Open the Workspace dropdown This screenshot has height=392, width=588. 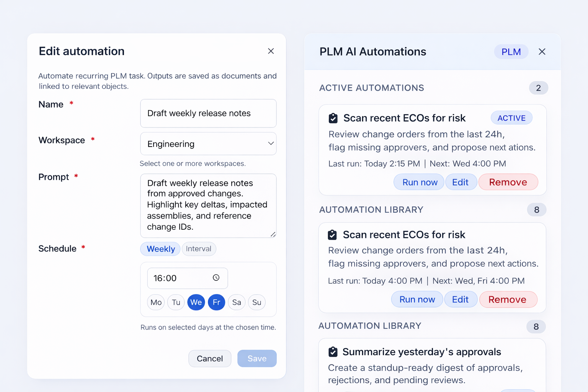click(x=208, y=144)
